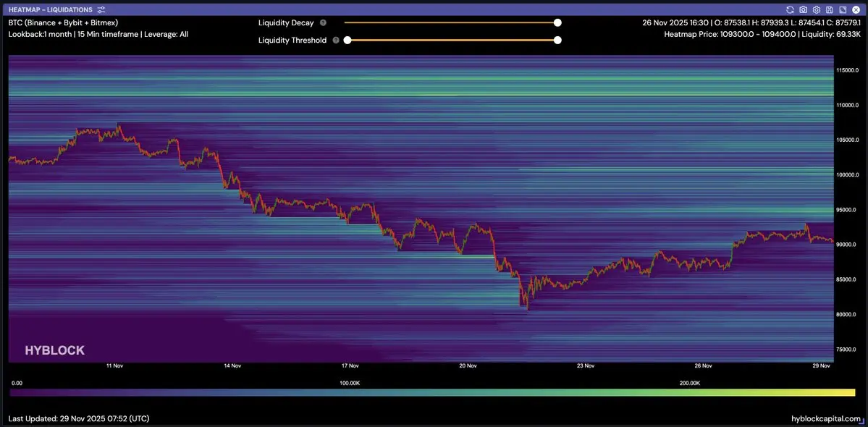The height and width of the screenshot is (427, 868).
Task: Save the layout with the floppy disk icon
Action: [x=829, y=10]
